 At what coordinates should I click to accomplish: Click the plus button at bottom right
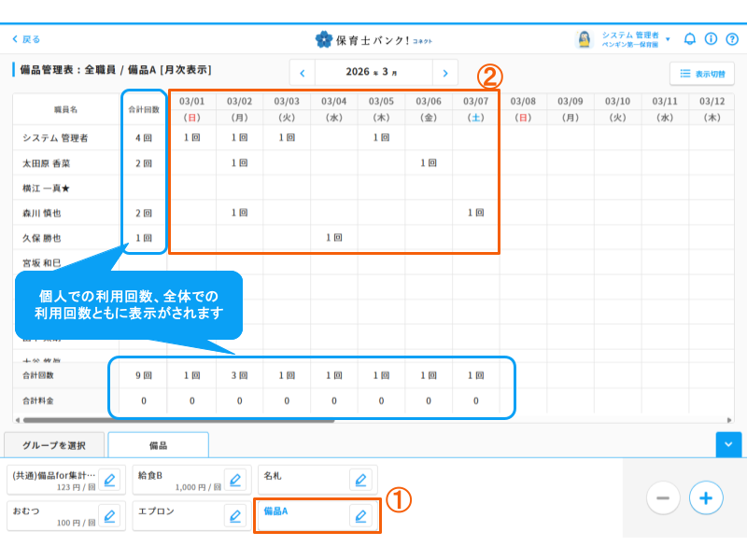pyautogui.click(x=705, y=497)
